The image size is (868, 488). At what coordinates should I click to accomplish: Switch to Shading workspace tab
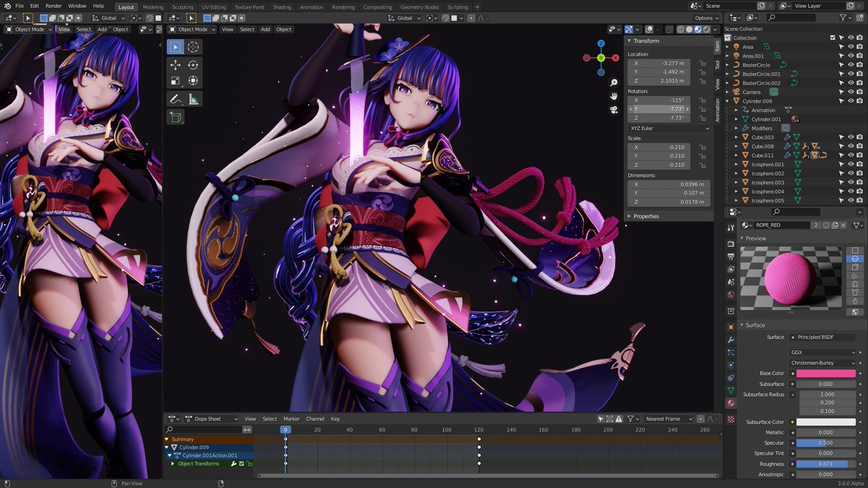pos(282,7)
